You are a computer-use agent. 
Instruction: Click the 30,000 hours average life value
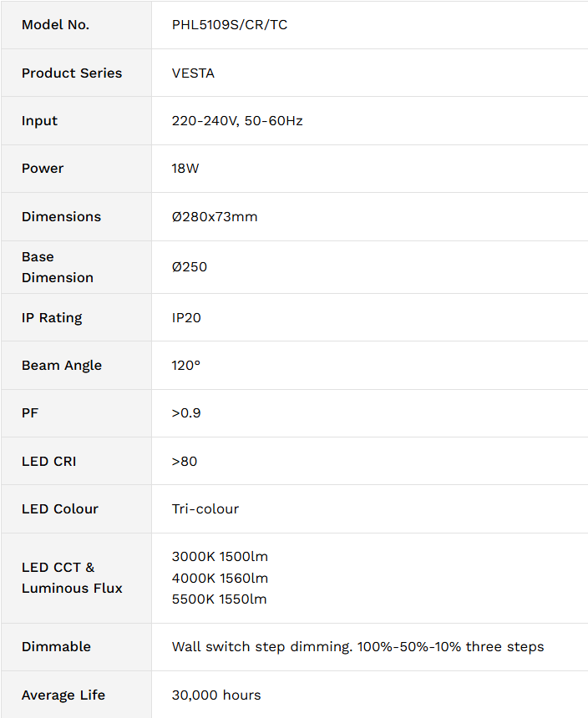(x=216, y=695)
